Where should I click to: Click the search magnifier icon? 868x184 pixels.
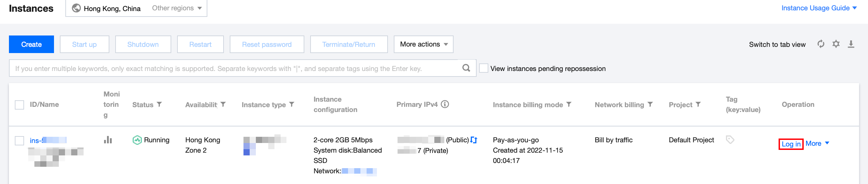coord(466,68)
